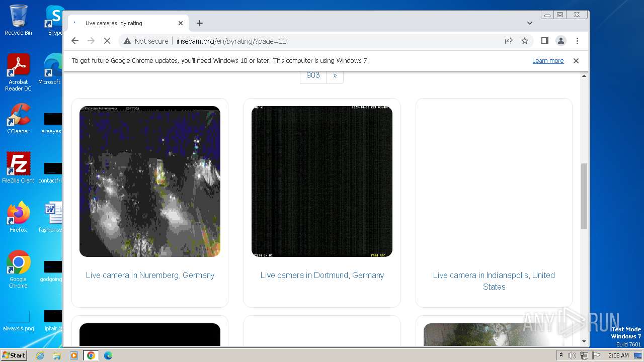The height and width of the screenshot is (362, 644).
Task: Open Internet Explorer from taskbar
Action: click(40, 355)
